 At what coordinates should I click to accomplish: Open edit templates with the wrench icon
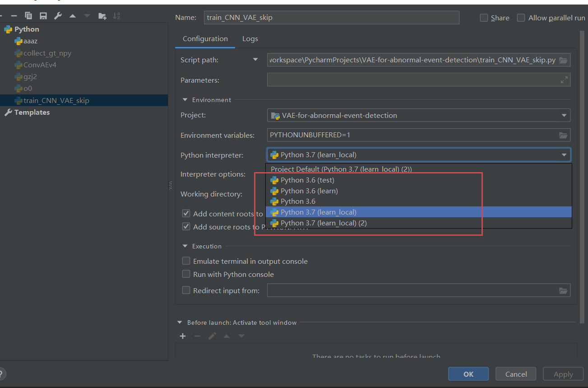tap(58, 15)
